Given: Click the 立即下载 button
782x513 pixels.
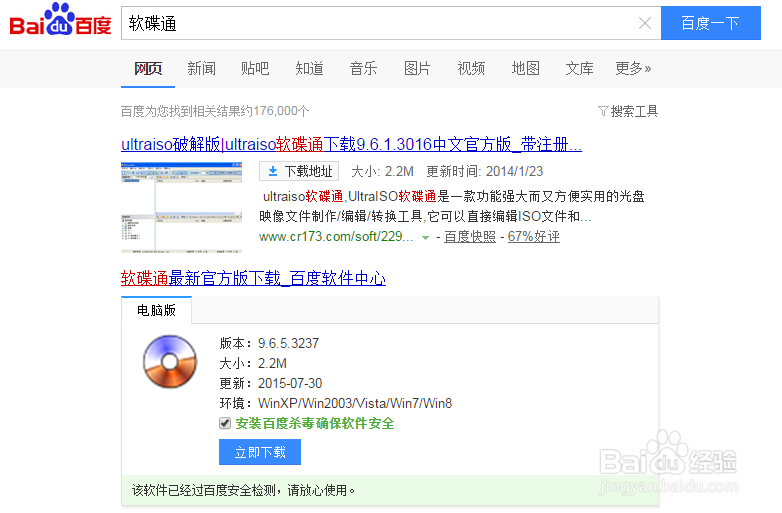Looking at the screenshot, I should [x=260, y=452].
